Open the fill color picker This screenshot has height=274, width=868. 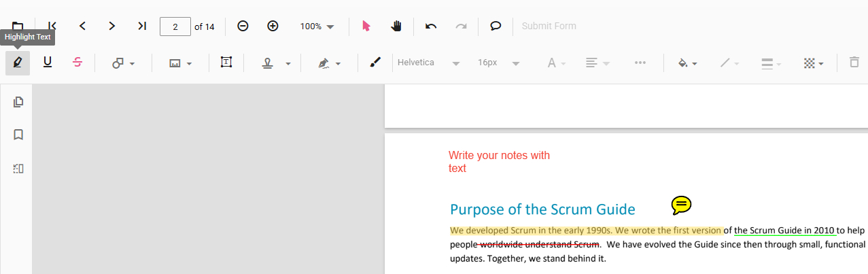click(x=687, y=63)
